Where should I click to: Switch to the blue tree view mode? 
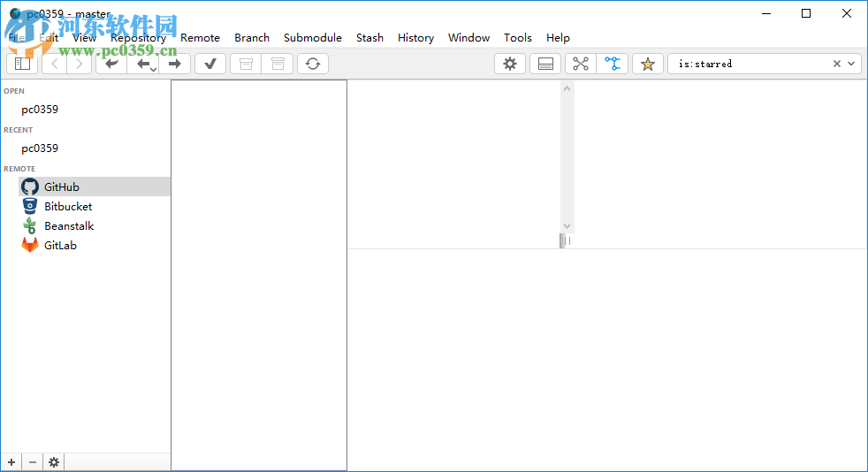[613, 64]
